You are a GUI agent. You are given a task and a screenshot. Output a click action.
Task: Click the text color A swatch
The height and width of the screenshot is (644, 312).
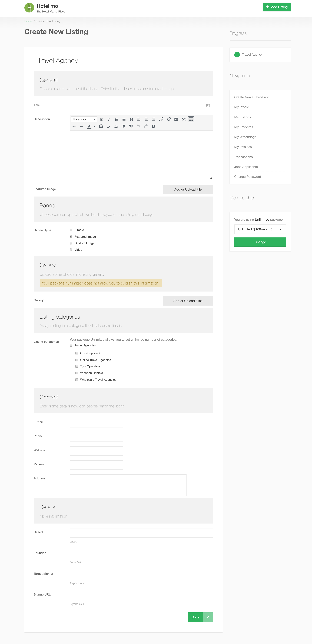89,126
